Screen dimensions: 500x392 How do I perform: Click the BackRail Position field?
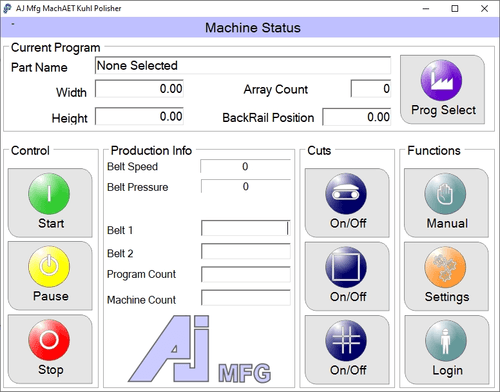[x=357, y=117]
